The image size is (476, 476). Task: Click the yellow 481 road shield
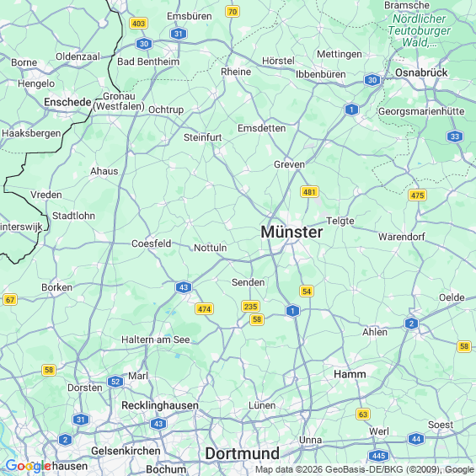coord(309,192)
